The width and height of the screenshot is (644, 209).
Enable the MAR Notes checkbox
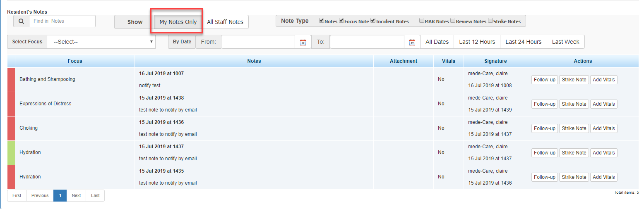421,21
